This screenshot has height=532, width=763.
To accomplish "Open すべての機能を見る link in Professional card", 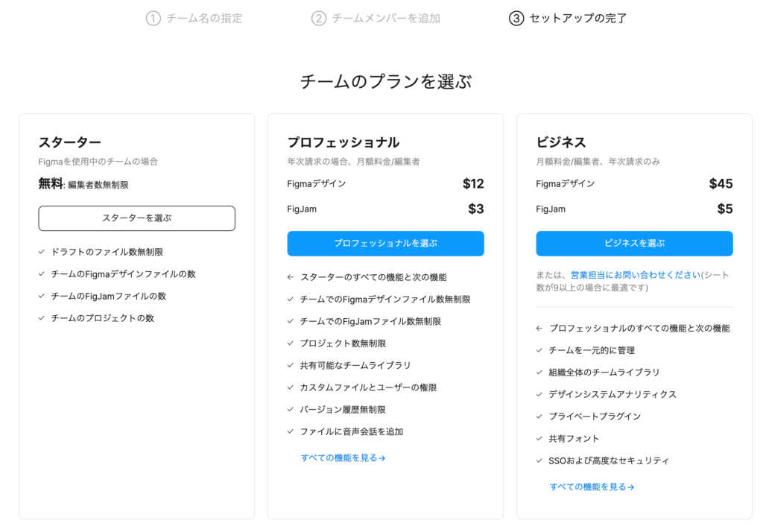I will (343, 458).
